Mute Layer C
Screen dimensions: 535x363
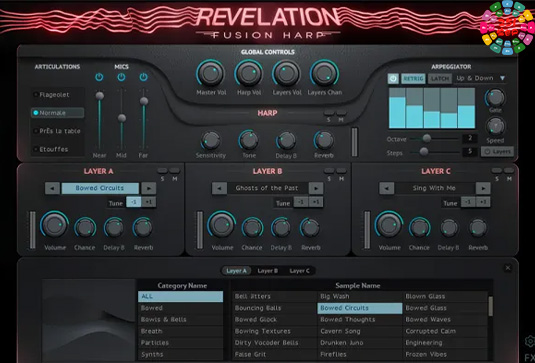[509, 171]
